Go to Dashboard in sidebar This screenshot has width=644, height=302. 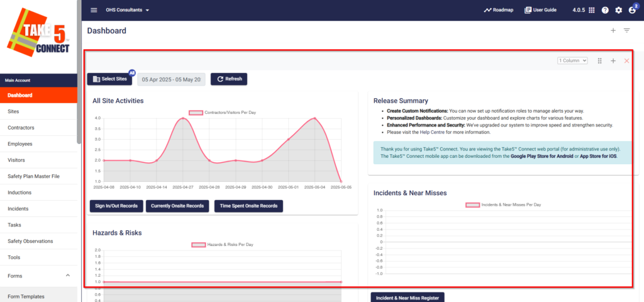coord(38,96)
